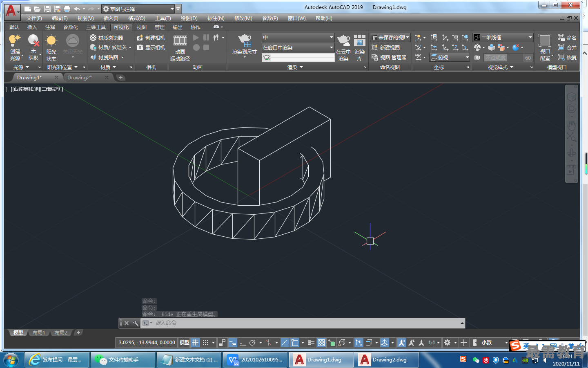Switch to the Output (输出) ribbon tab

(x=178, y=27)
